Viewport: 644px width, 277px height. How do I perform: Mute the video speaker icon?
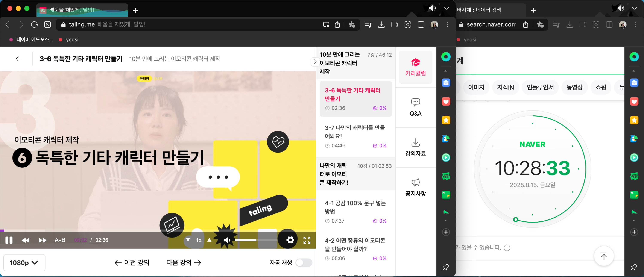point(227,240)
